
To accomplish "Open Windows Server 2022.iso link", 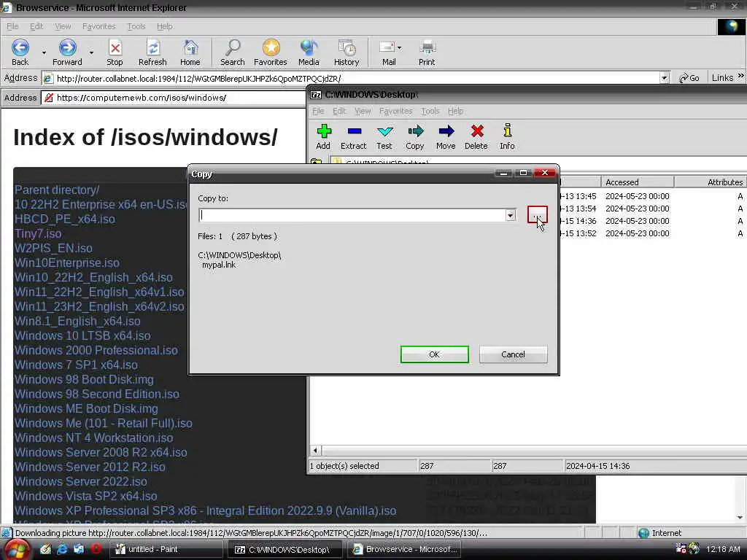I will click(x=80, y=481).
